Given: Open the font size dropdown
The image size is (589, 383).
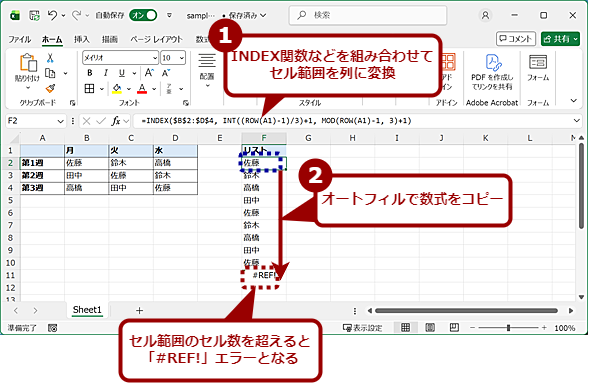Looking at the screenshot, I should 182,58.
